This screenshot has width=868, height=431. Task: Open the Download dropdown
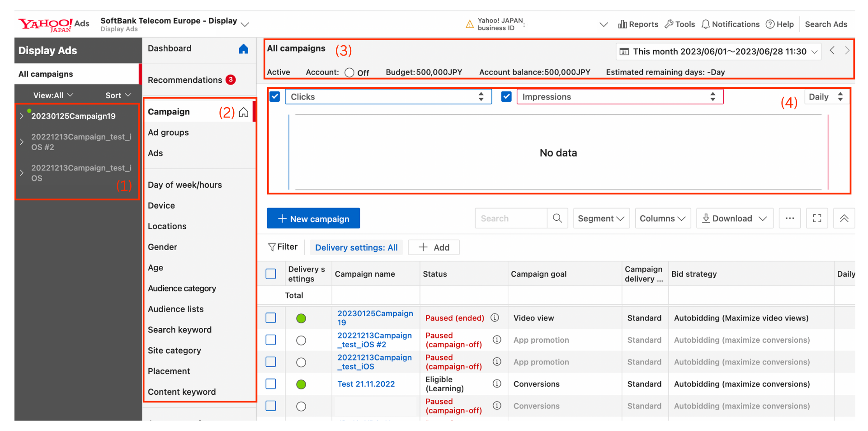coord(735,218)
